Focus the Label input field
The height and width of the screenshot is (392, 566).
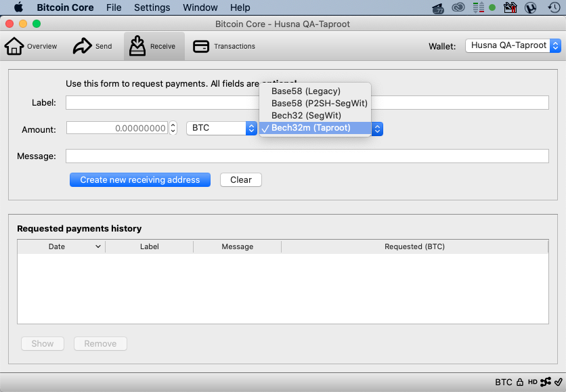point(307,102)
